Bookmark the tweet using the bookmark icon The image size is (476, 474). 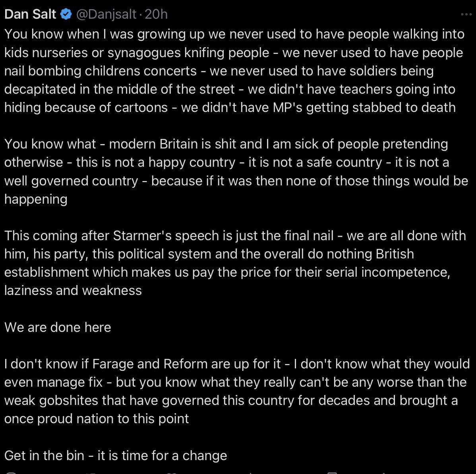click(x=332, y=473)
